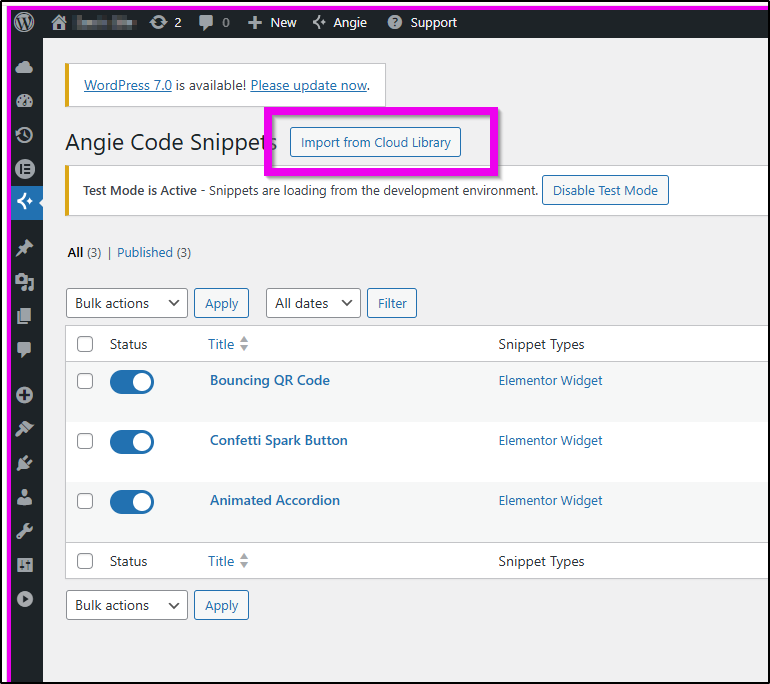Open the history clock icon in sidebar

click(24, 135)
